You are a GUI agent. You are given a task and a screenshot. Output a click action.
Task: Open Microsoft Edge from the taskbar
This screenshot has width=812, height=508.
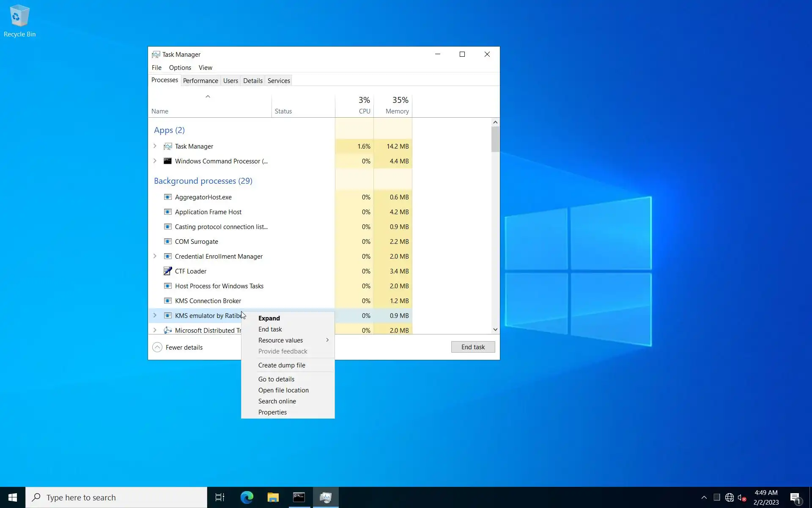pyautogui.click(x=247, y=497)
